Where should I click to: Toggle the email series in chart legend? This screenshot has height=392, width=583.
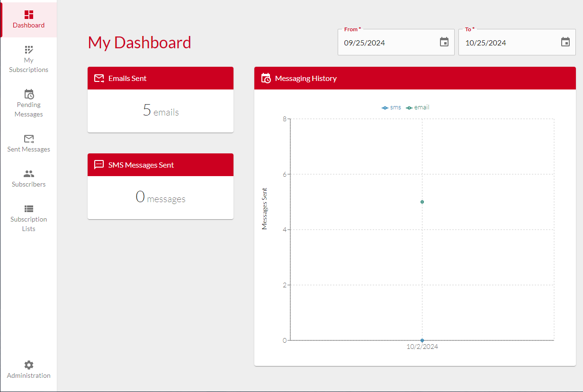pyautogui.click(x=418, y=107)
